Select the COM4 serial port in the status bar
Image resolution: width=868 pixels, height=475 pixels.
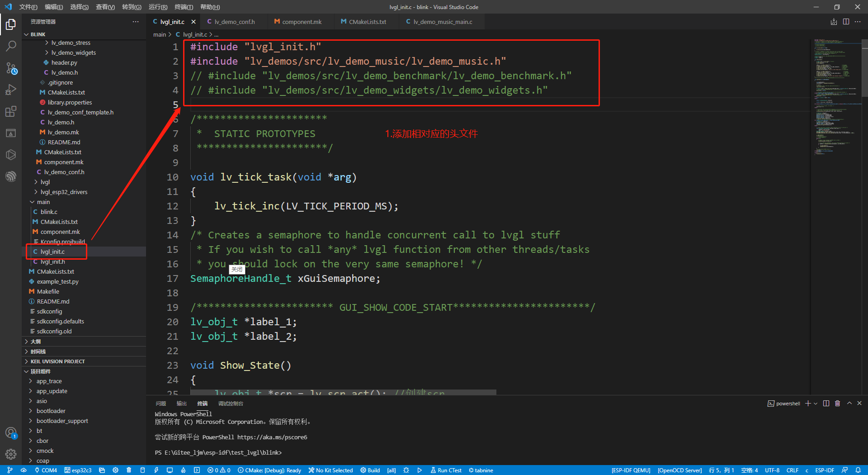coord(45,470)
